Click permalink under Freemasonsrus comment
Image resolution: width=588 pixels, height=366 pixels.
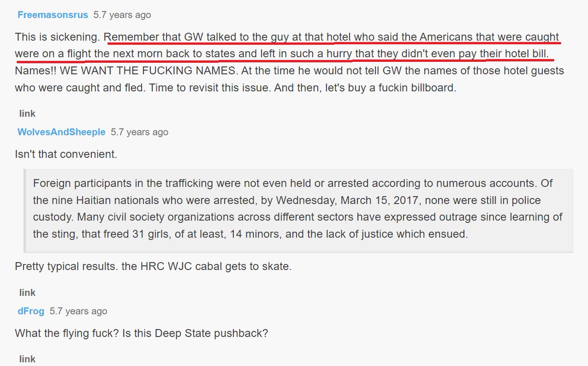[x=27, y=113]
